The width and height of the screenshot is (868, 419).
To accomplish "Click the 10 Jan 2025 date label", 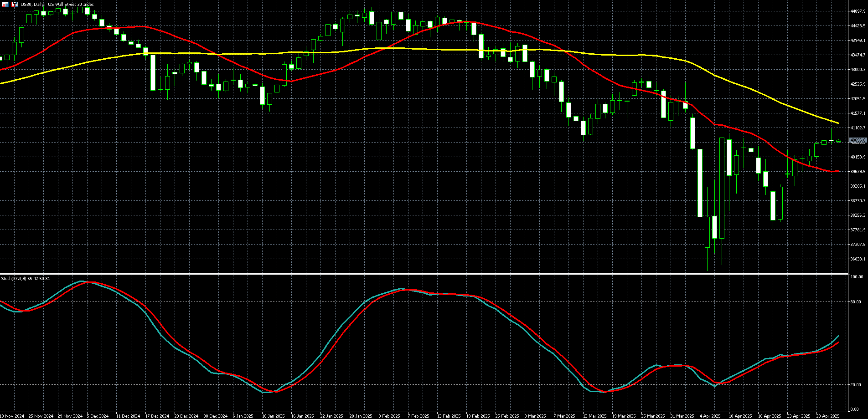I will pyautogui.click(x=273, y=416).
